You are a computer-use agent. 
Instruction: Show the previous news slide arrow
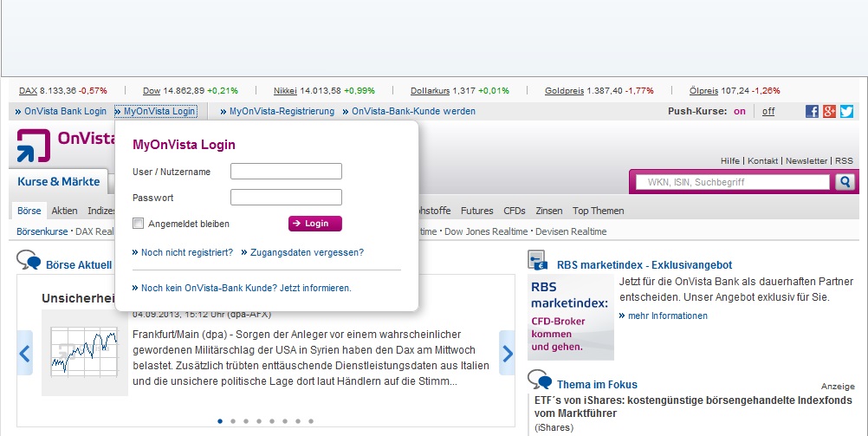tap(25, 353)
